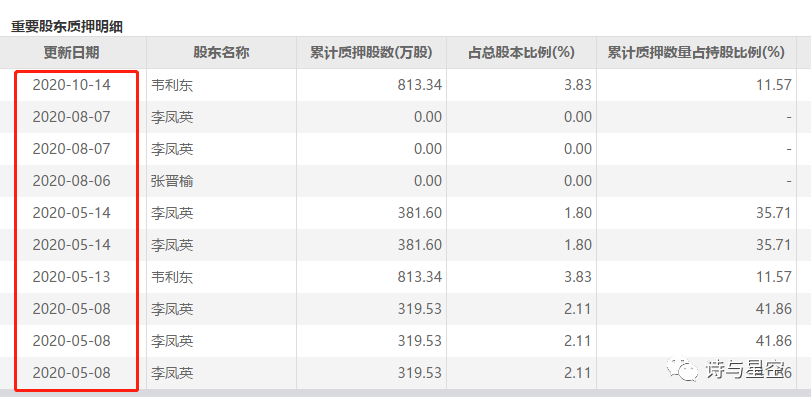
Task: Click 3.83 in the 2020-05-13 row
Action: click(578, 277)
